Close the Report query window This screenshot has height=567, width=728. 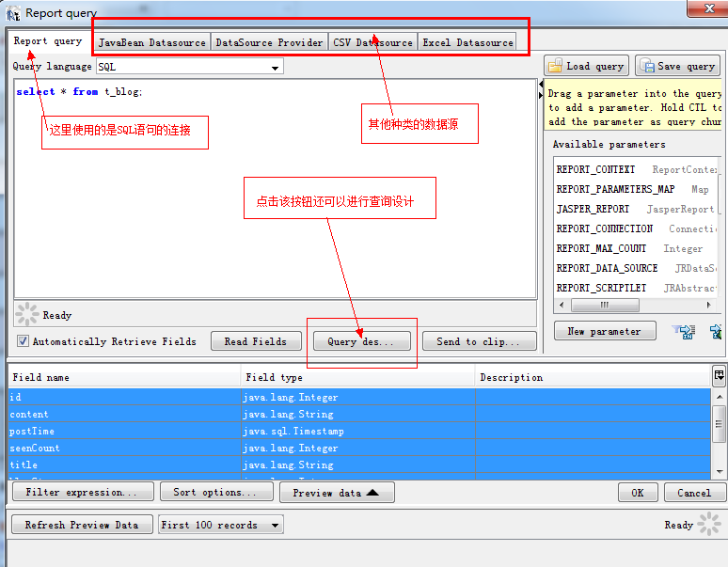coord(707,8)
